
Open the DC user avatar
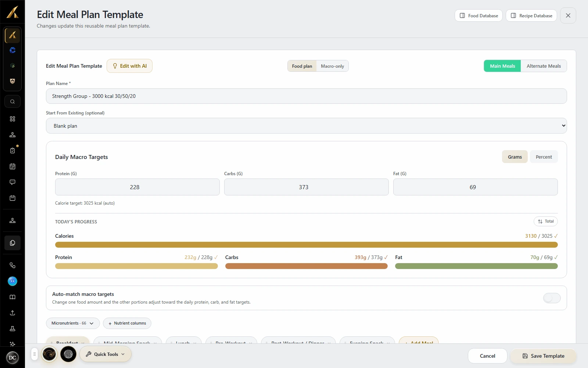tap(12, 358)
